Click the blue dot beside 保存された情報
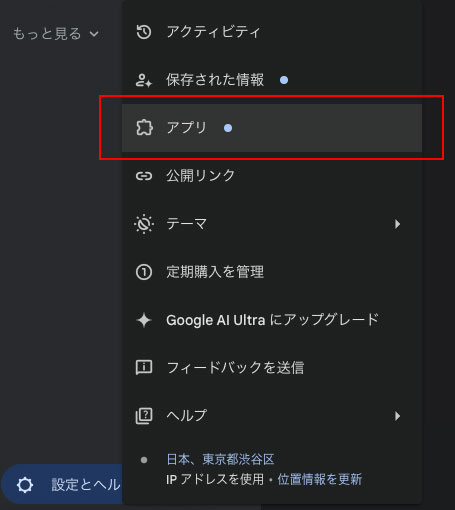 [x=284, y=80]
